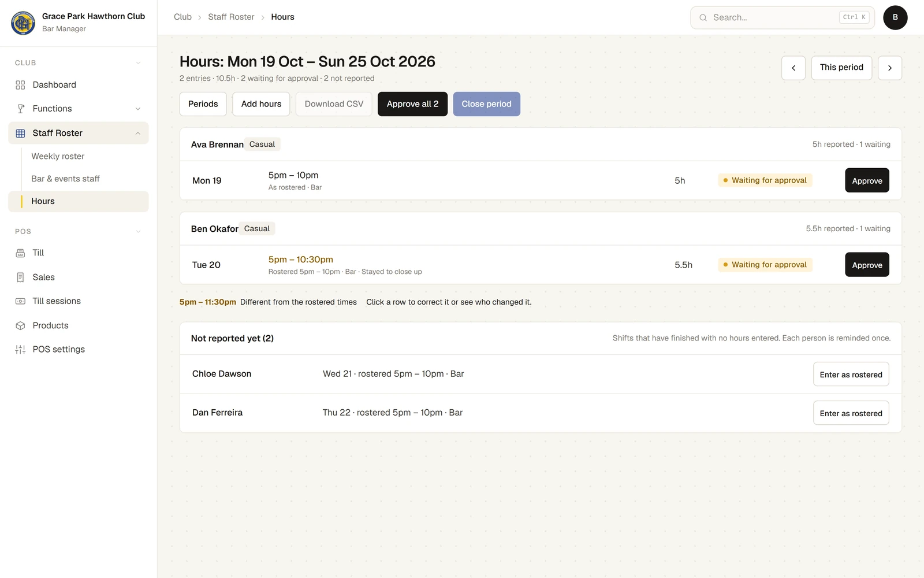Click the '5h reported · 1 waiting' summary

tap(851, 144)
